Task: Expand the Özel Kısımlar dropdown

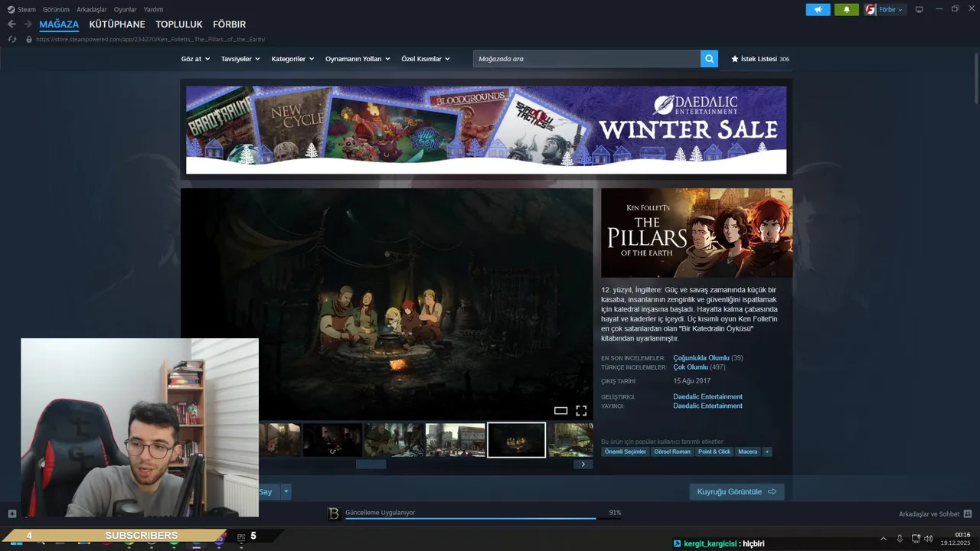Action: coord(426,59)
